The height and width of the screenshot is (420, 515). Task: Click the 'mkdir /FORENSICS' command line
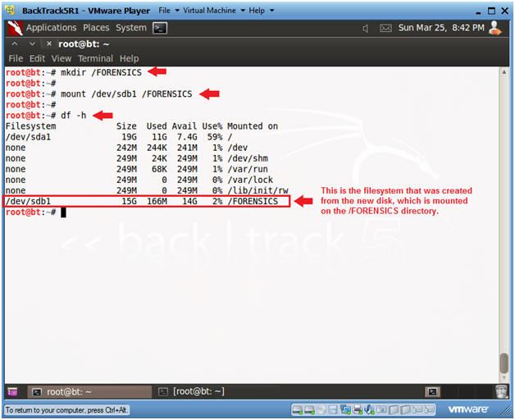pyautogui.click(x=74, y=72)
